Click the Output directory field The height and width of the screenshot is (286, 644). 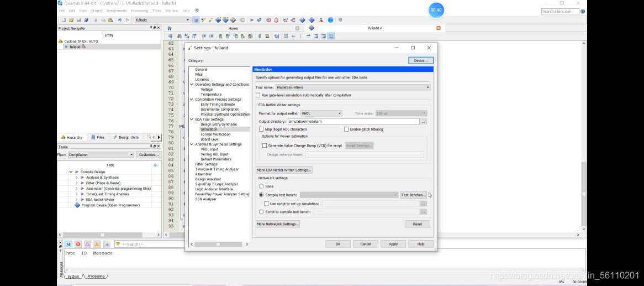tap(353, 121)
